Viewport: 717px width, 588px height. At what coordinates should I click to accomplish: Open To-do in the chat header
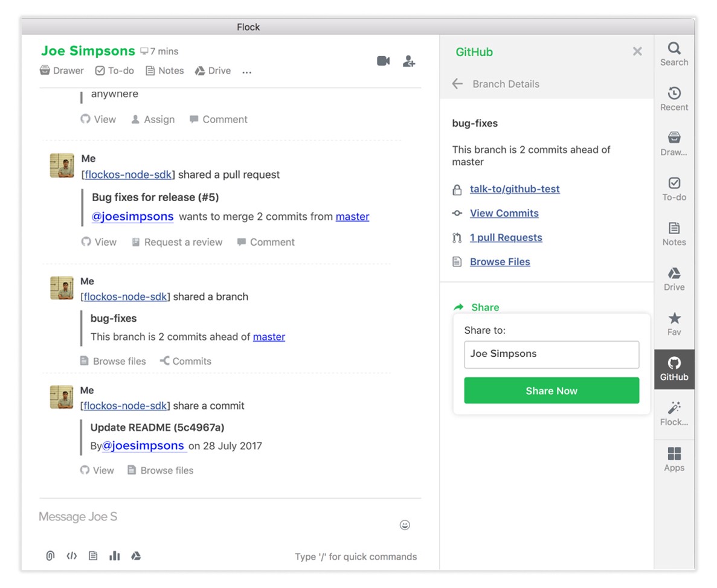[114, 71]
